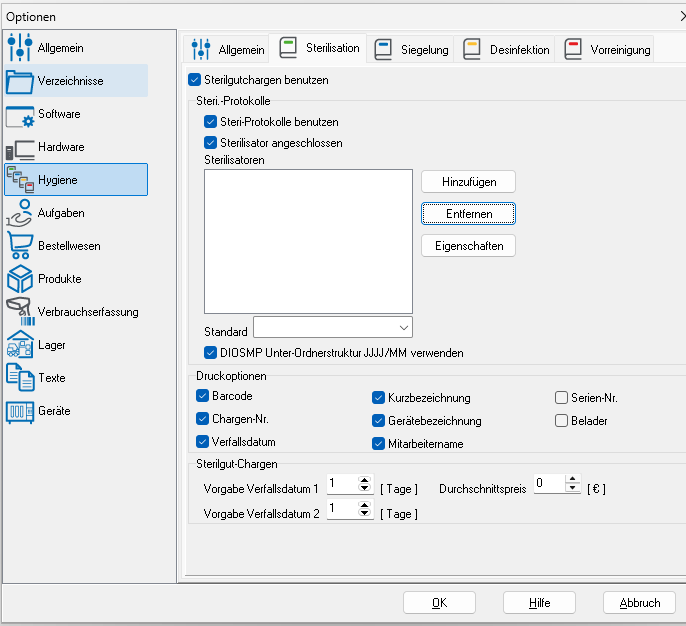
Task: Select the Bestellwesen shopping cart icon
Action: click(x=20, y=246)
